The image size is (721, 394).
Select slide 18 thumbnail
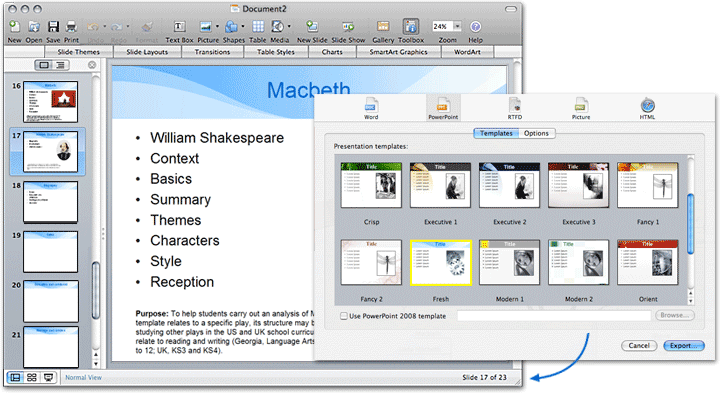[x=50, y=202]
